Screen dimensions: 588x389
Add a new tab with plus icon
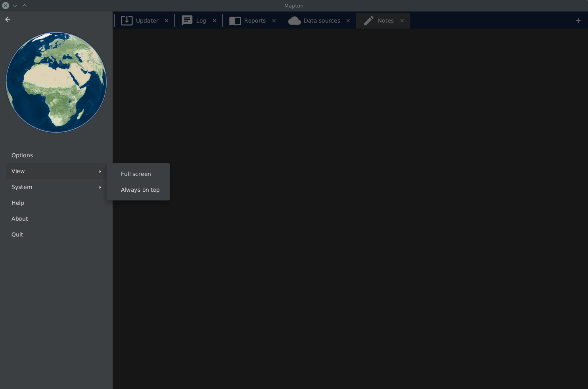click(x=578, y=21)
